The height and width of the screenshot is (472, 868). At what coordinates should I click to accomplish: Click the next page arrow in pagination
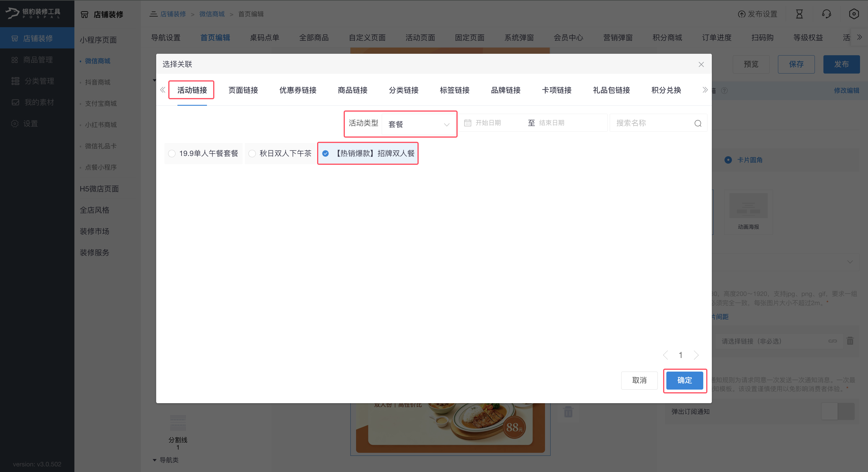click(x=696, y=355)
